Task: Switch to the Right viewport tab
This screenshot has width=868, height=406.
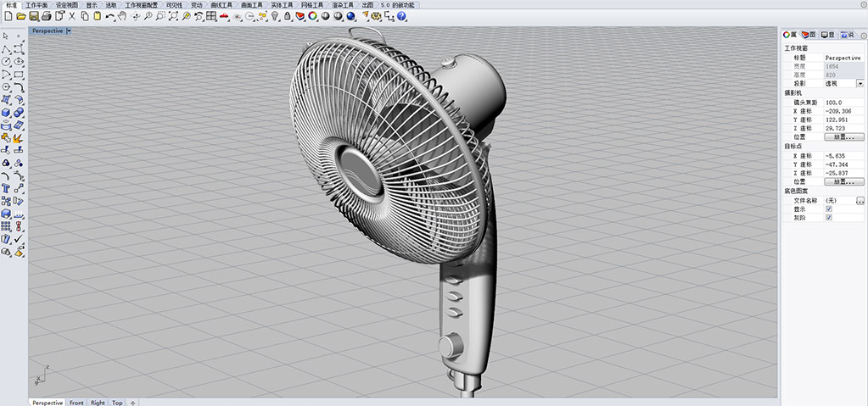Action: click(x=98, y=403)
